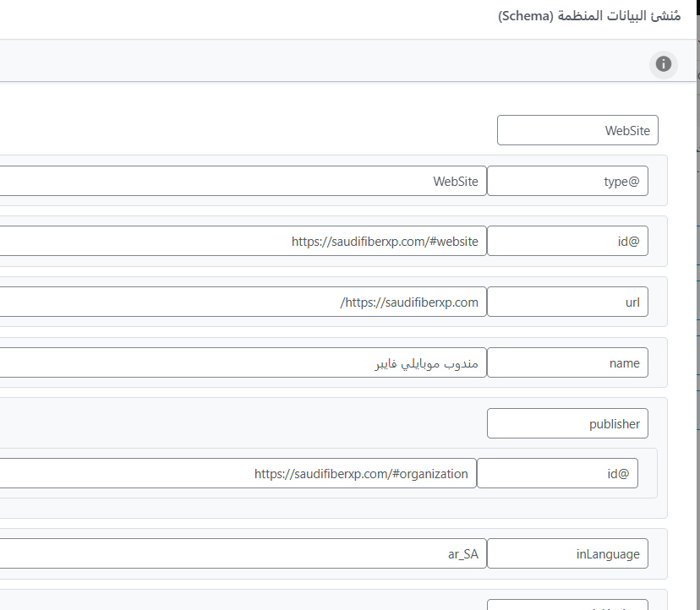Click the partially visible field below inLanguage
700x610 pixels.
pos(567,604)
